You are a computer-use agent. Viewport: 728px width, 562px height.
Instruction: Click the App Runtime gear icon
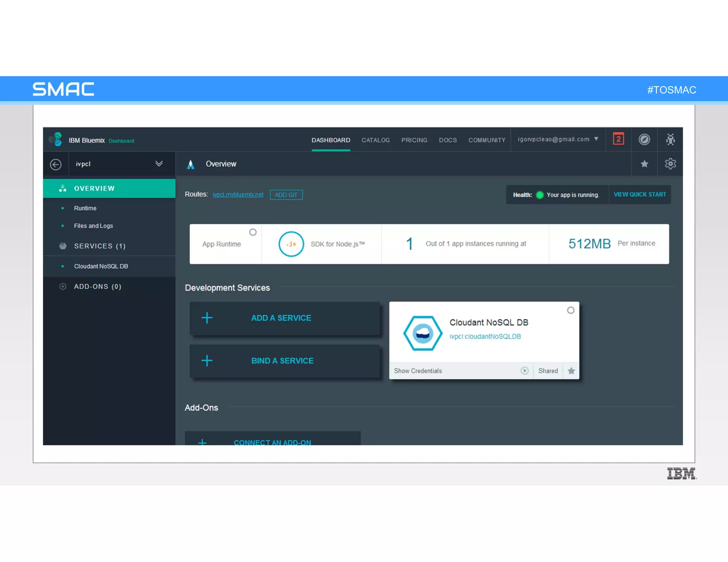pos(253,232)
